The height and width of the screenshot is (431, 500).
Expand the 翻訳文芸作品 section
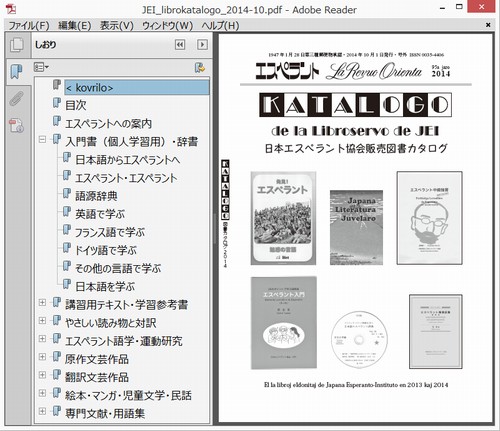[x=42, y=375]
